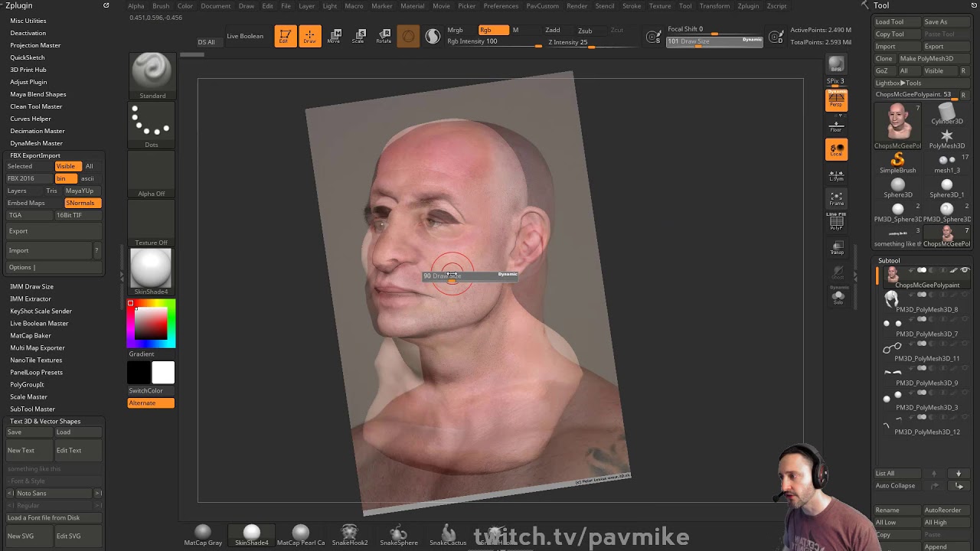Expand the Decimation Master plugin

[x=38, y=131]
